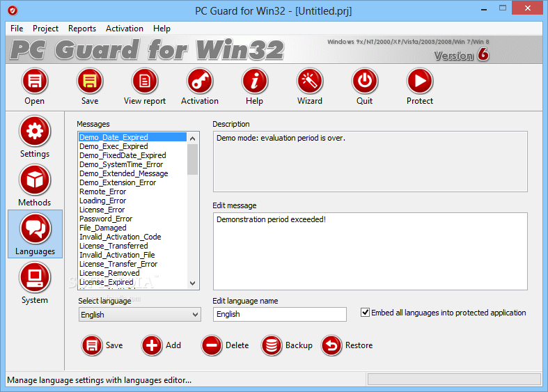The height and width of the screenshot is (392, 548).
Task: Click the Open toolbar icon
Action: pyautogui.click(x=35, y=81)
